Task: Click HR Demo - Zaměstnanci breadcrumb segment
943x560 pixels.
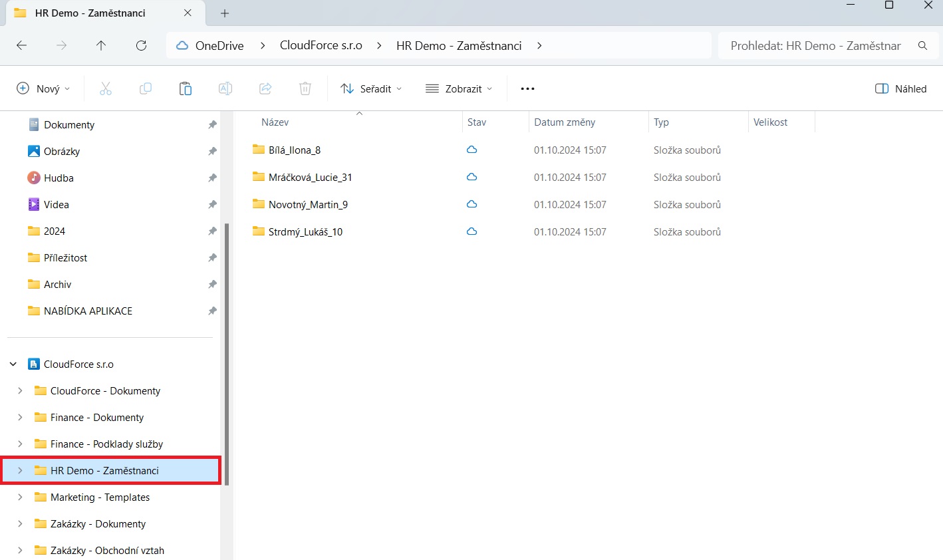Action: [x=459, y=45]
